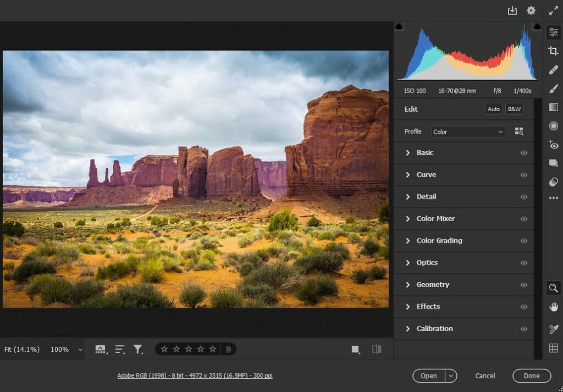Open the Camera Raw settings gear

(531, 10)
